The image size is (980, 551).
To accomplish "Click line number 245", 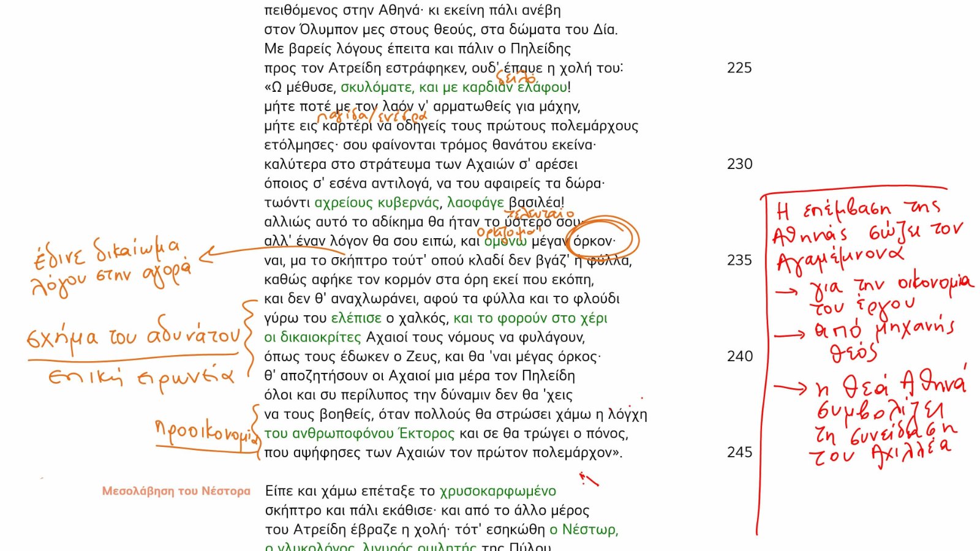I will [739, 452].
